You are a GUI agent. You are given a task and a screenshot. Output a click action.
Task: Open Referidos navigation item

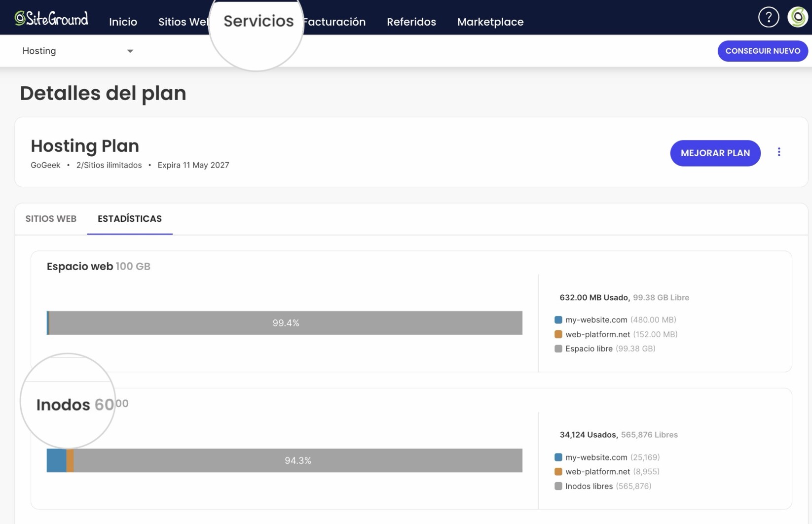pos(411,22)
